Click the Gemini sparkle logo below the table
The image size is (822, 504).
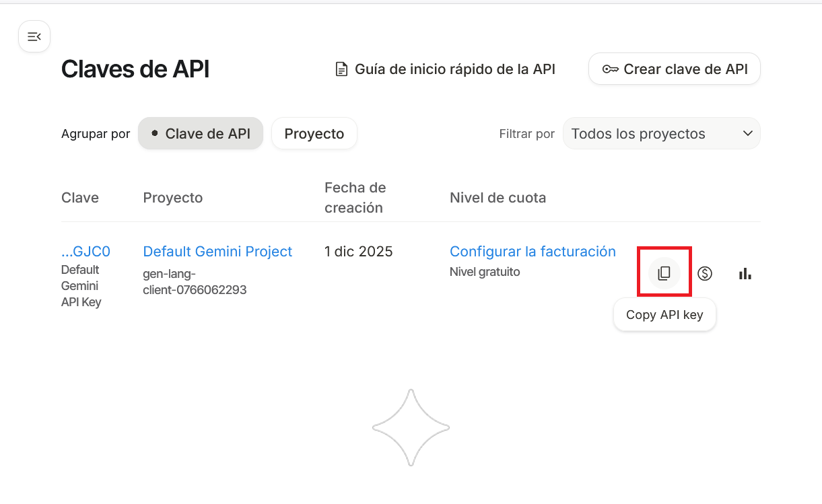(x=411, y=427)
